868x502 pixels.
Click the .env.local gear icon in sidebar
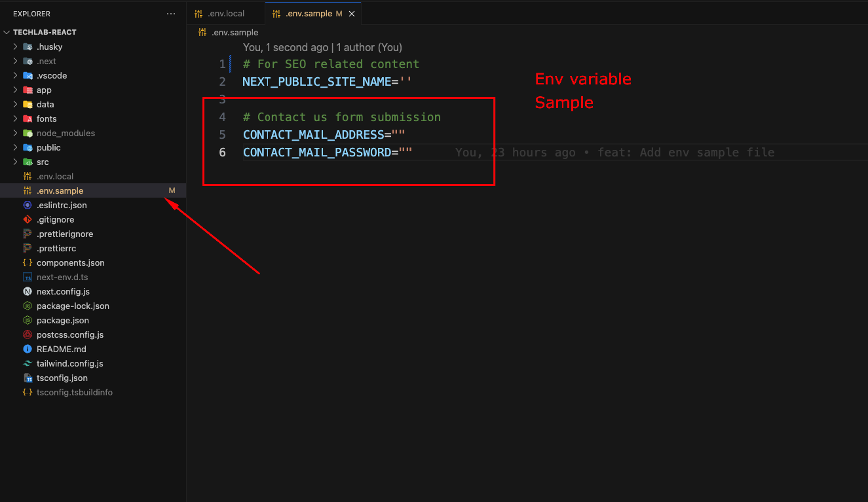click(26, 176)
